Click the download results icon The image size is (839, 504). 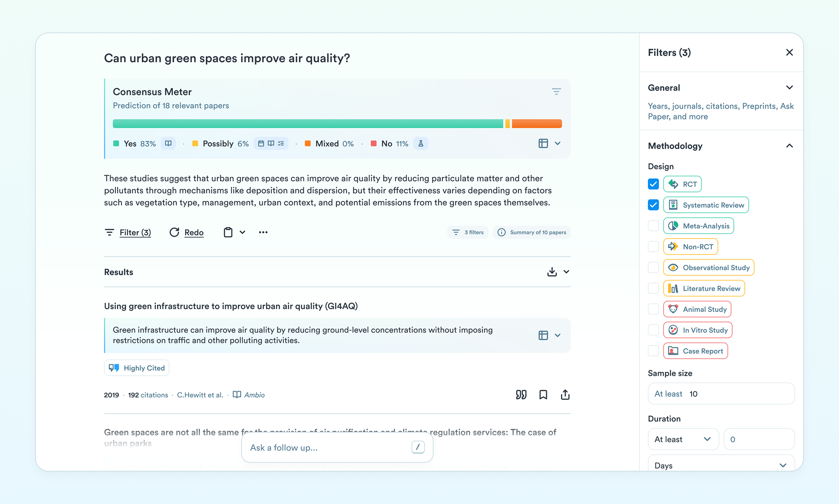[552, 272]
